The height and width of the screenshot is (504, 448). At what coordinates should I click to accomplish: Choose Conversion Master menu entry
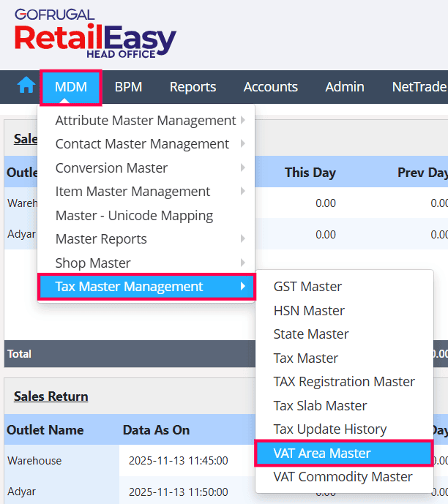click(146, 168)
